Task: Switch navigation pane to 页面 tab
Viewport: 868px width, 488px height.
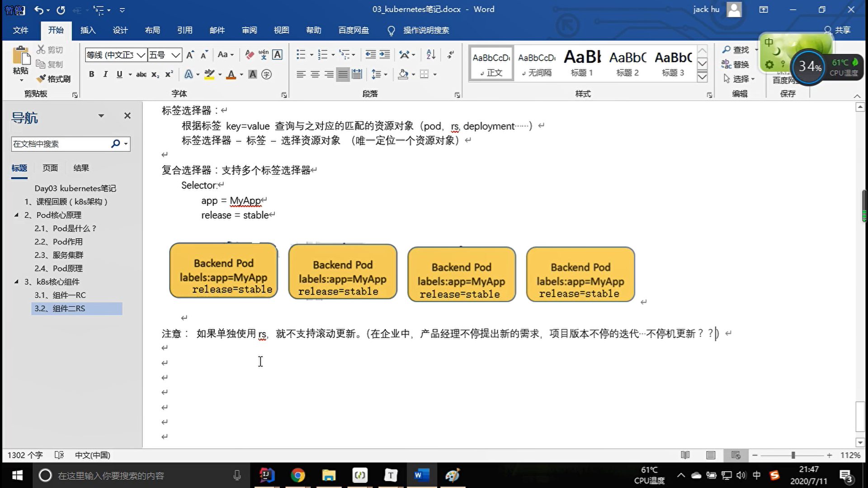Action: pyautogui.click(x=50, y=168)
